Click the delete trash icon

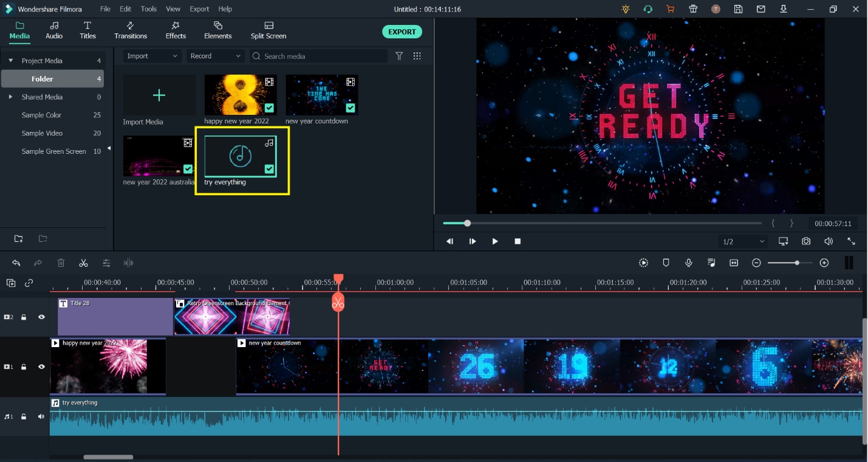pyautogui.click(x=61, y=263)
